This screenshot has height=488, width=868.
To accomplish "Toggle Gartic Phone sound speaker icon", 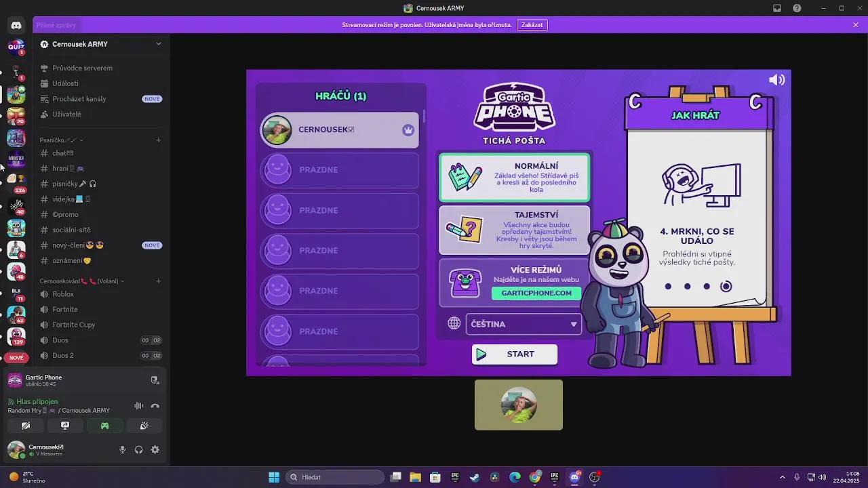I will tap(776, 80).
